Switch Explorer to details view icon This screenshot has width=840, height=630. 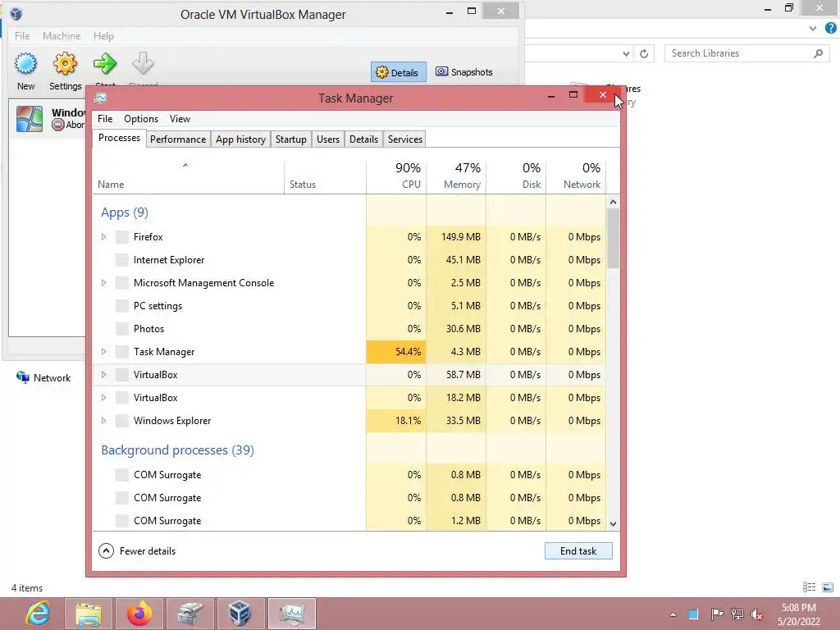pos(809,587)
